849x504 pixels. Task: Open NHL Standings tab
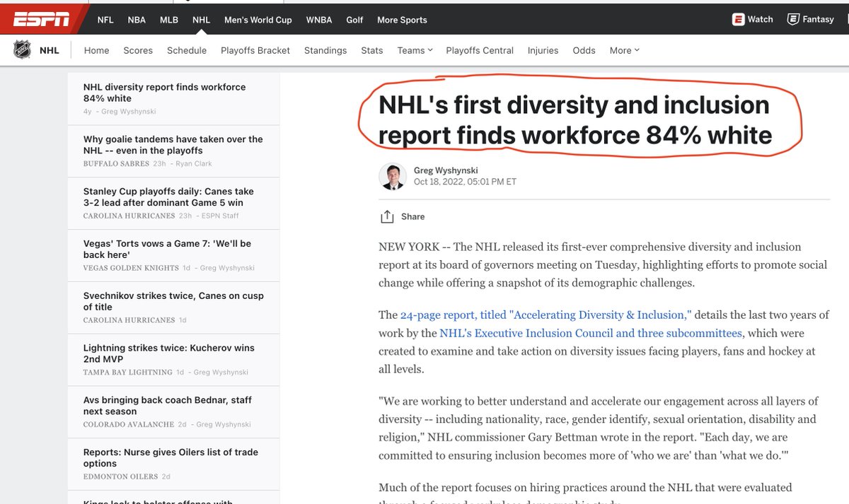[325, 50]
